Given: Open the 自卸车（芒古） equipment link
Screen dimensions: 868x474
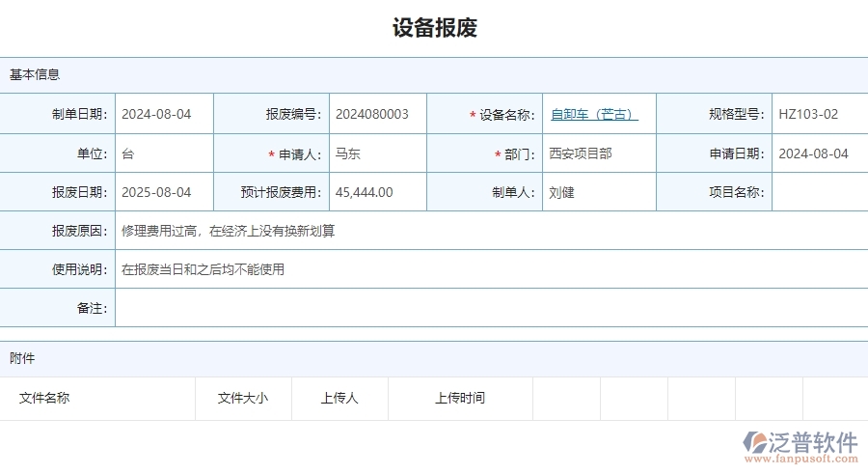Looking at the screenshot, I should pos(593,114).
